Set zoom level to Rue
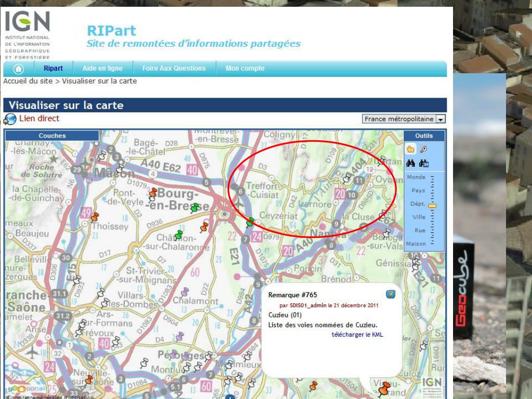Viewport: 532px width, 399px height. point(420,230)
